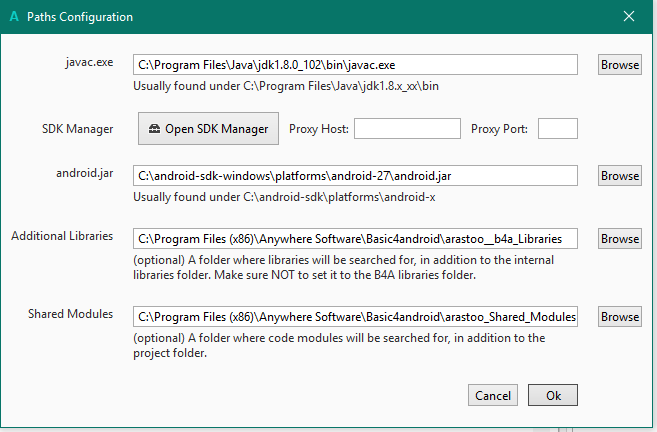Open SDK Manager

pyautogui.click(x=208, y=129)
